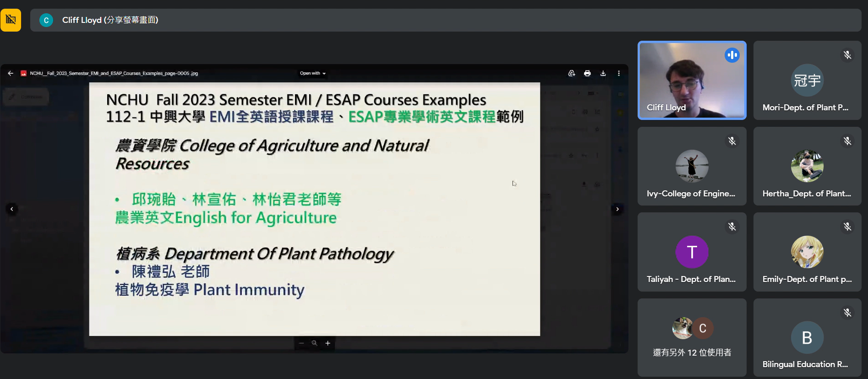868x379 pixels.
Task: Click the '植物免疫學 Plant Immunity' course line
Action: coord(210,290)
